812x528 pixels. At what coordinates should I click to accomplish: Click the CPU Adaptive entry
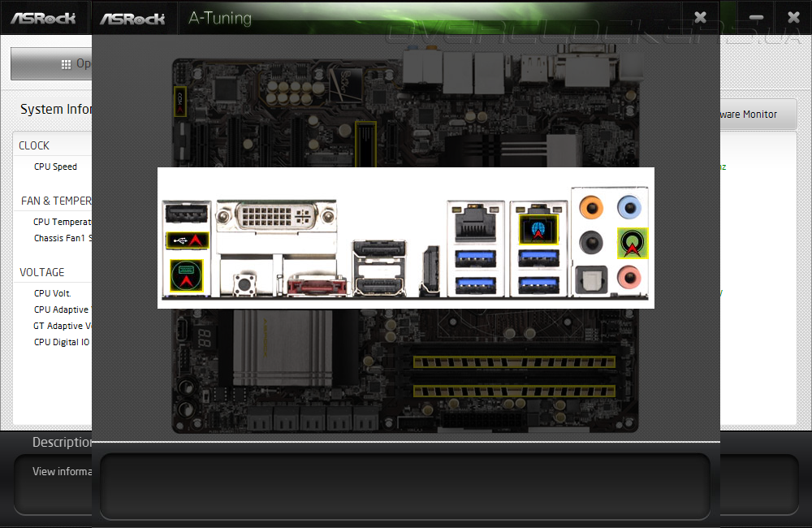tap(61, 309)
